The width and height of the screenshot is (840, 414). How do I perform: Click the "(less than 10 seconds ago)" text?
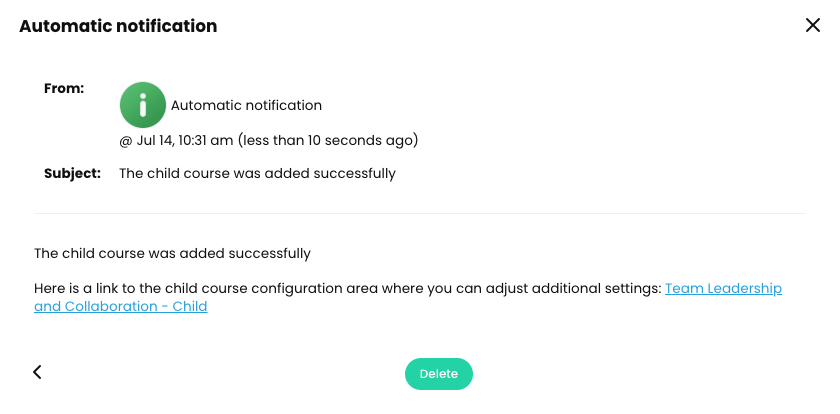pyautogui.click(x=335, y=140)
